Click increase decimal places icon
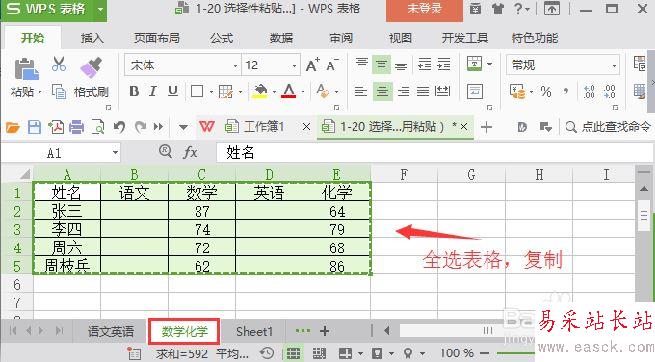Screen dimensions: 655x362 (589, 91)
